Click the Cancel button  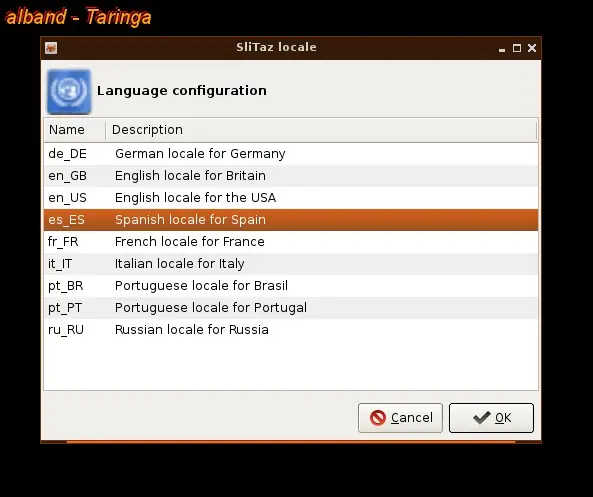pos(400,418)
